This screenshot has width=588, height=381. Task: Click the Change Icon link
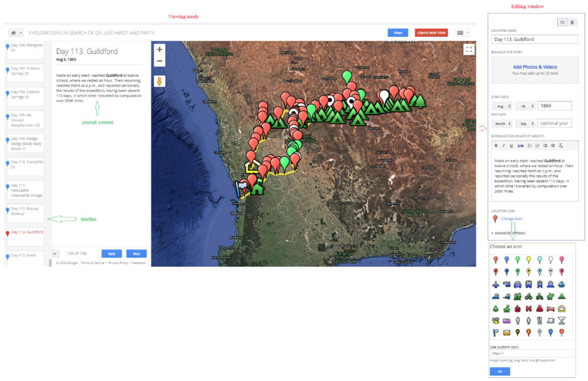pyautogui.click(x=511, y=219)
